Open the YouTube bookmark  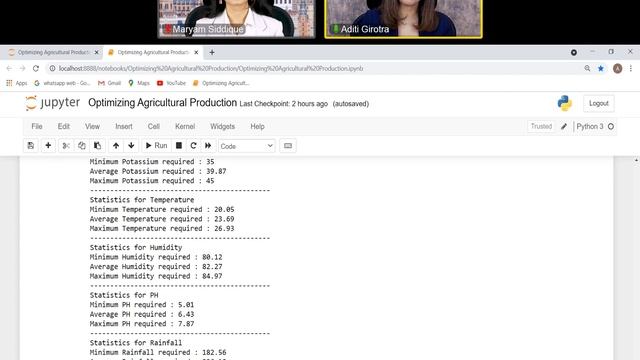tap(171, 83)
